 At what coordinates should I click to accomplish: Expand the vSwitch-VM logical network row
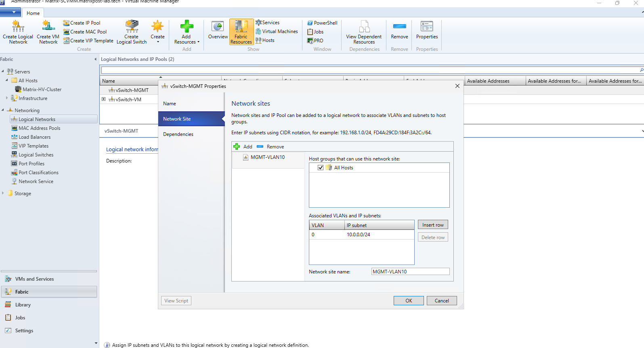(104, 99)
